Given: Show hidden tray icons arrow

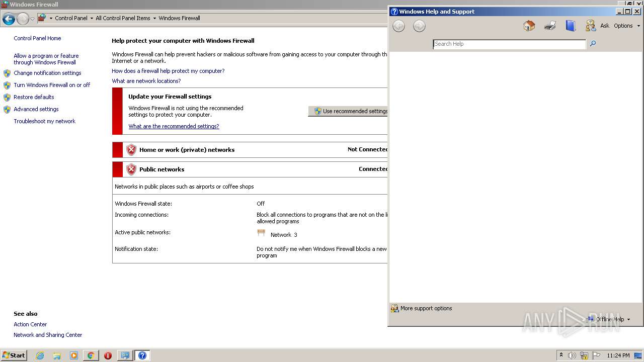Looking at the screenshot, I should pos(561,355).
